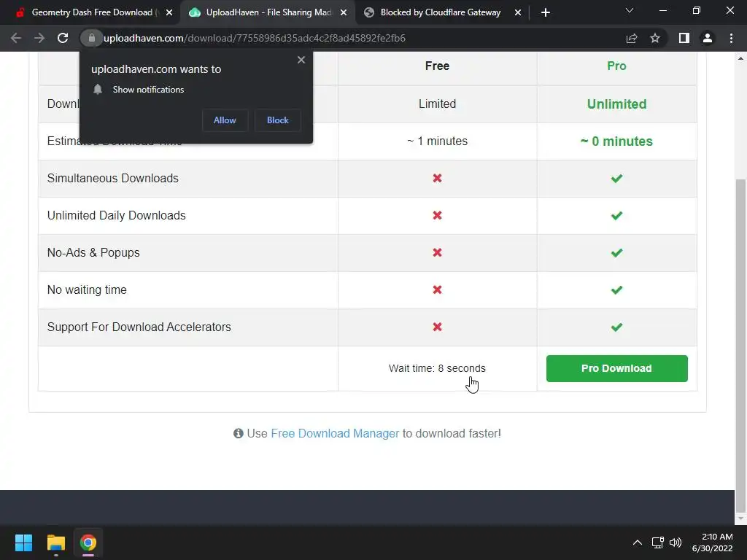Click the Wait time 8 seconds text

coord(437,368)
